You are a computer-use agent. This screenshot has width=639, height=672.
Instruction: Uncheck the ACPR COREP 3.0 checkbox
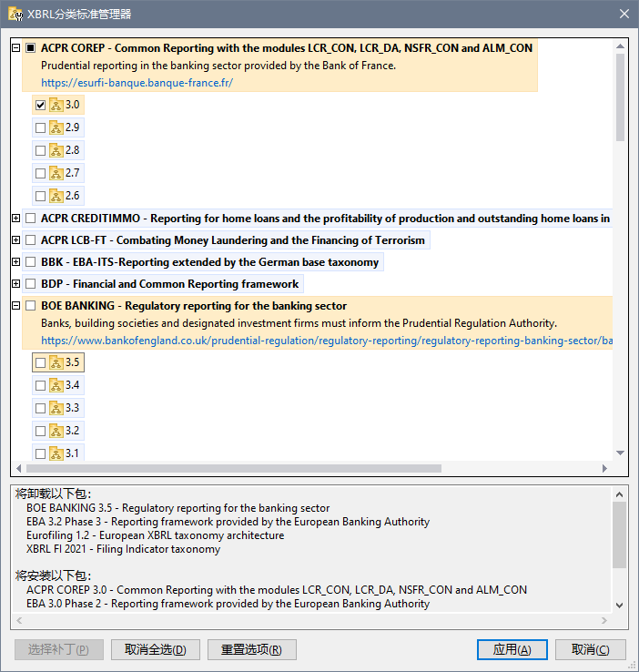click(40, 105)
